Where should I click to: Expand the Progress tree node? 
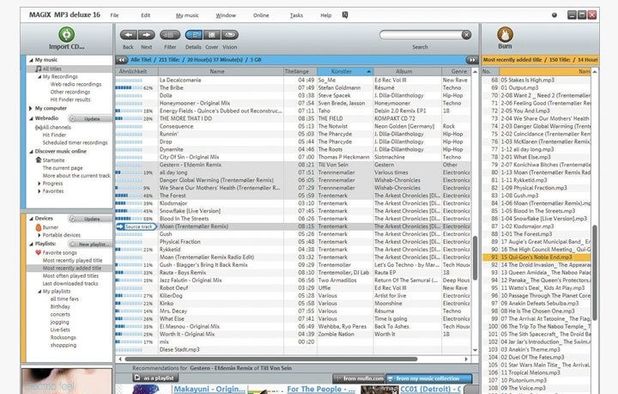tap(39, 184)
